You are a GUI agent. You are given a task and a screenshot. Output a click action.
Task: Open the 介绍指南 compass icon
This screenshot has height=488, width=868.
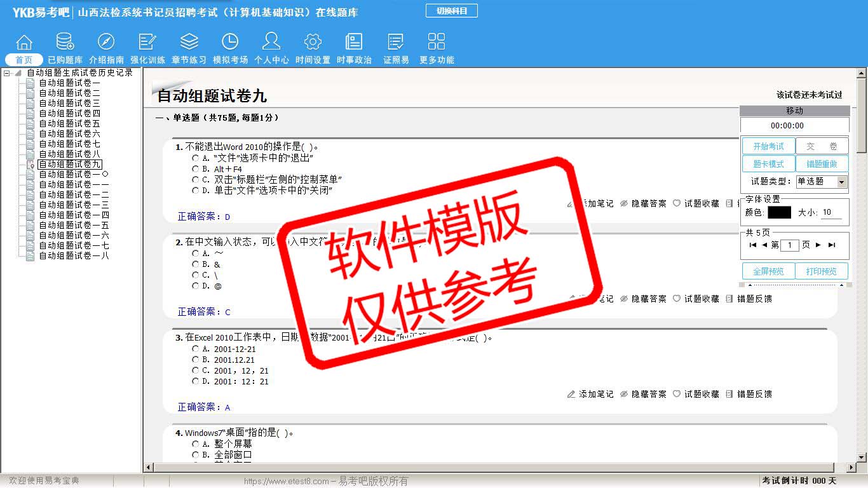pos(106,42)
